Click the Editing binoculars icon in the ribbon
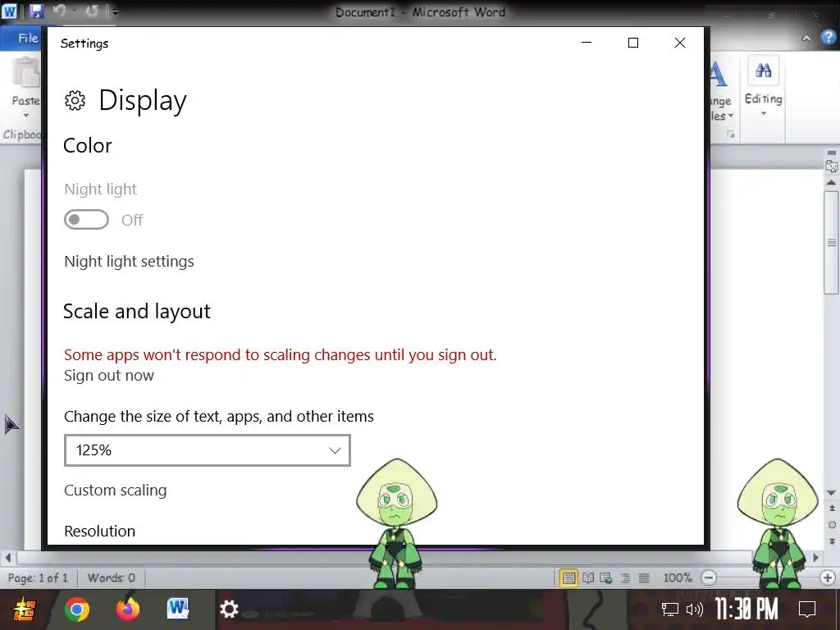Viewport: 840px width, 630px height. 763,71
